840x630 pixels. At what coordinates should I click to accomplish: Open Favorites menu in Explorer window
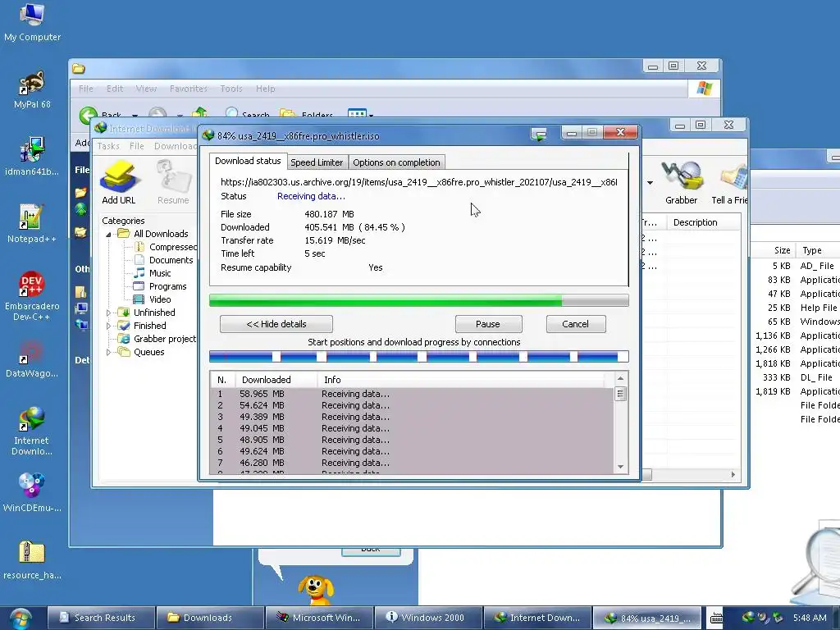(188, 89)
